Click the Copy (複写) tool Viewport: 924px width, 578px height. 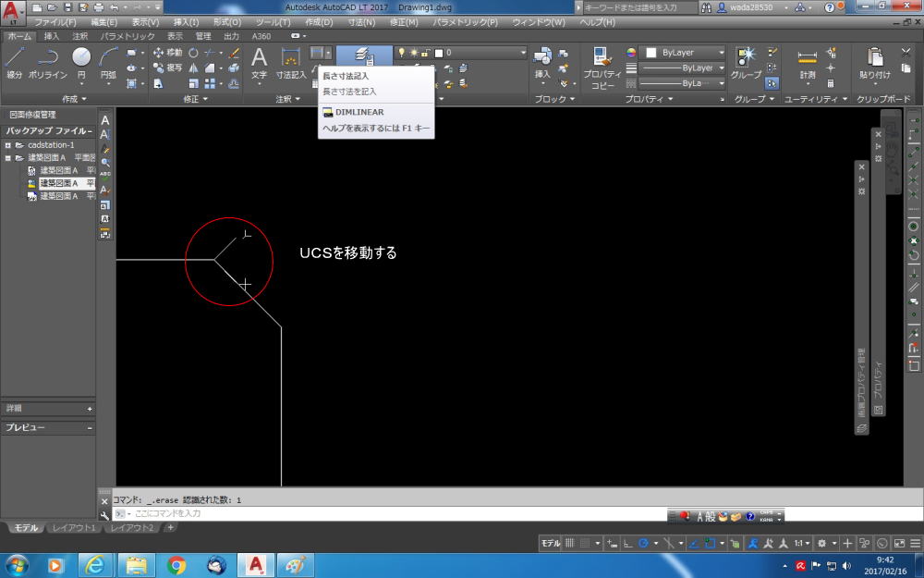[x=168, y=68]
